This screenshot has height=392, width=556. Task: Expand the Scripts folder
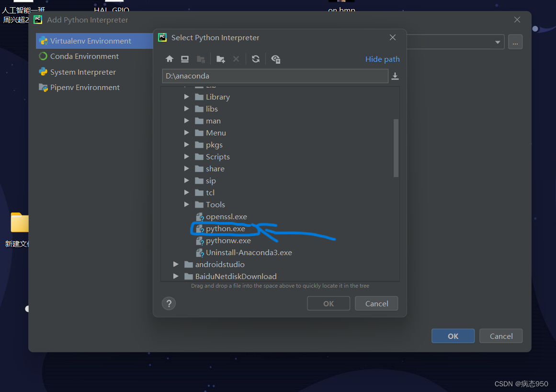[186, 157]
